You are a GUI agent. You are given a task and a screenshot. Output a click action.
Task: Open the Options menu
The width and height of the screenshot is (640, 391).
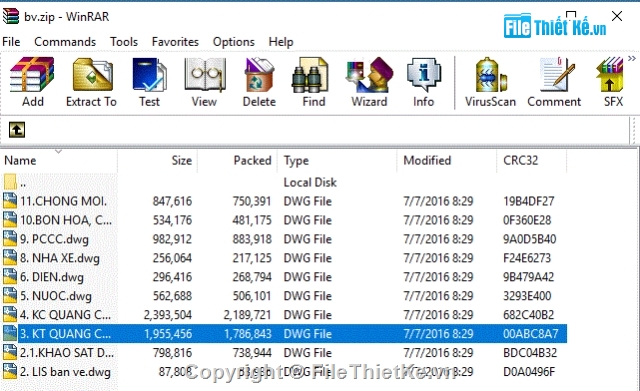pos(233,42)
